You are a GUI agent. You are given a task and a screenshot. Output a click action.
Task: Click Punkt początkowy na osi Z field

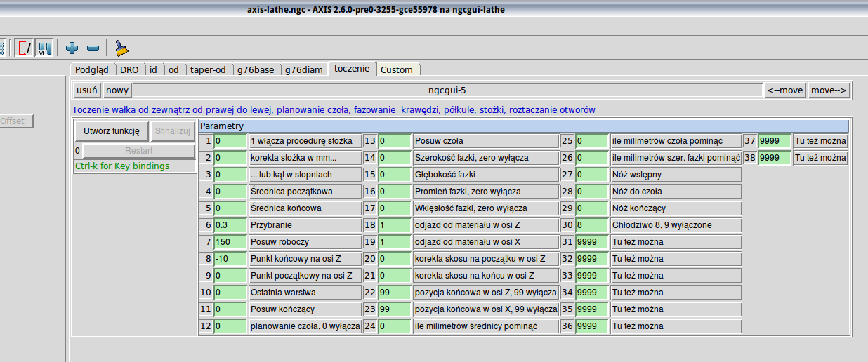(230, 276)
